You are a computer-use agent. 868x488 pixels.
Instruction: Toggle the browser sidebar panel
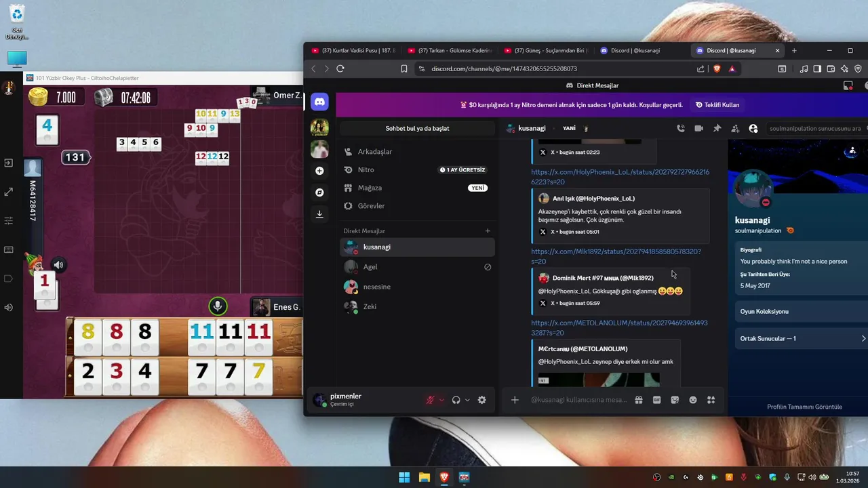click(x=817, y=68)
